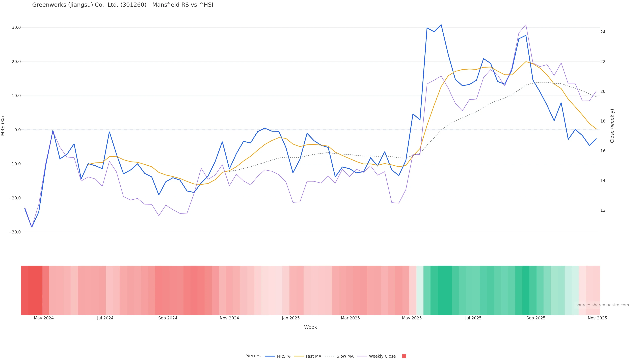Select the Week x-axis title
The image size is (644, 362).
[310, 327]
